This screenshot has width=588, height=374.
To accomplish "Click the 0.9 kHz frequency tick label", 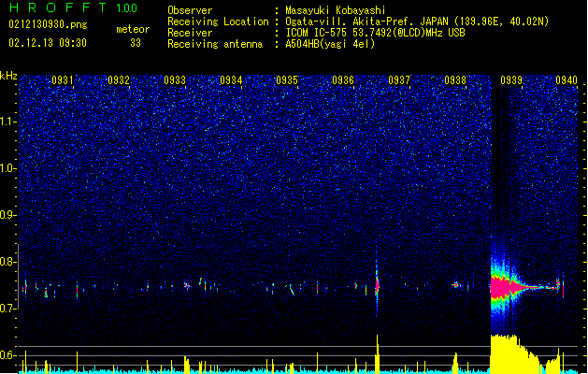I will tap(7, 215).
